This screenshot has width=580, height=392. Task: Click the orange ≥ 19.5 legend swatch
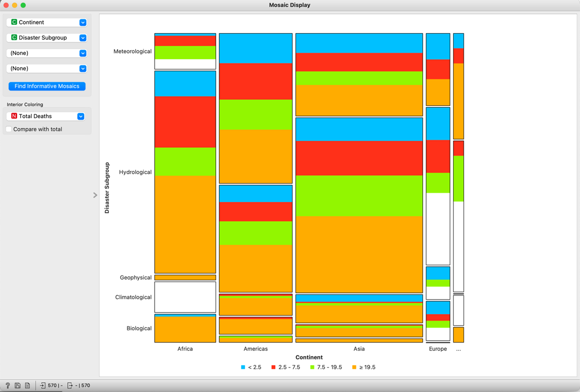(x=354, y=367)
